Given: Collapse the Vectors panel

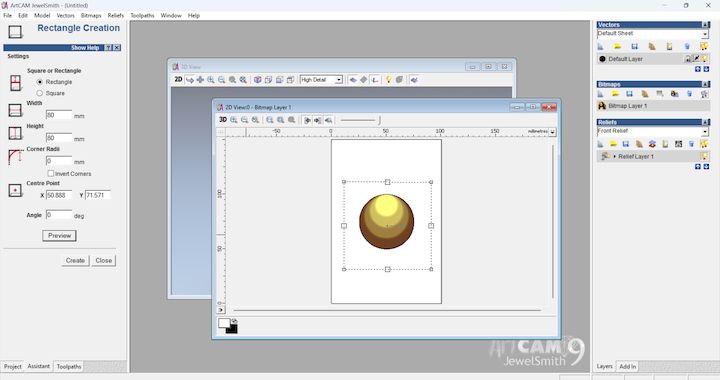Looking at the screenshot, I should click(x=706, y=25).
